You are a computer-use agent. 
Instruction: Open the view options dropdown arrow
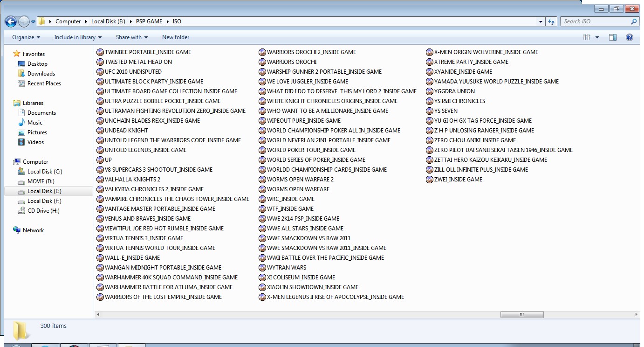tap(597, 37)
